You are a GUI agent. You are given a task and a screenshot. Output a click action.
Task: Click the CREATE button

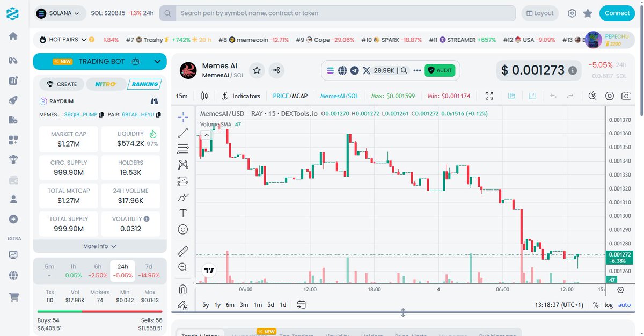pos(61,84)
